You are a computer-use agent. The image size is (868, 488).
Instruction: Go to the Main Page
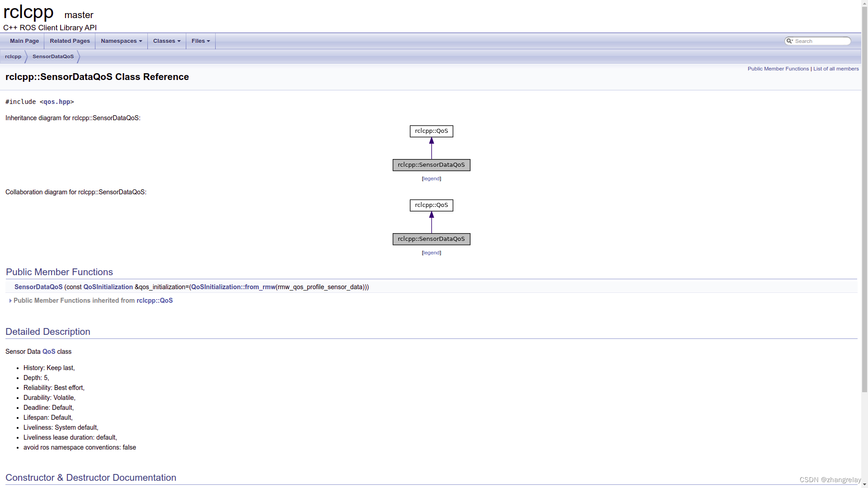point(24,41)
